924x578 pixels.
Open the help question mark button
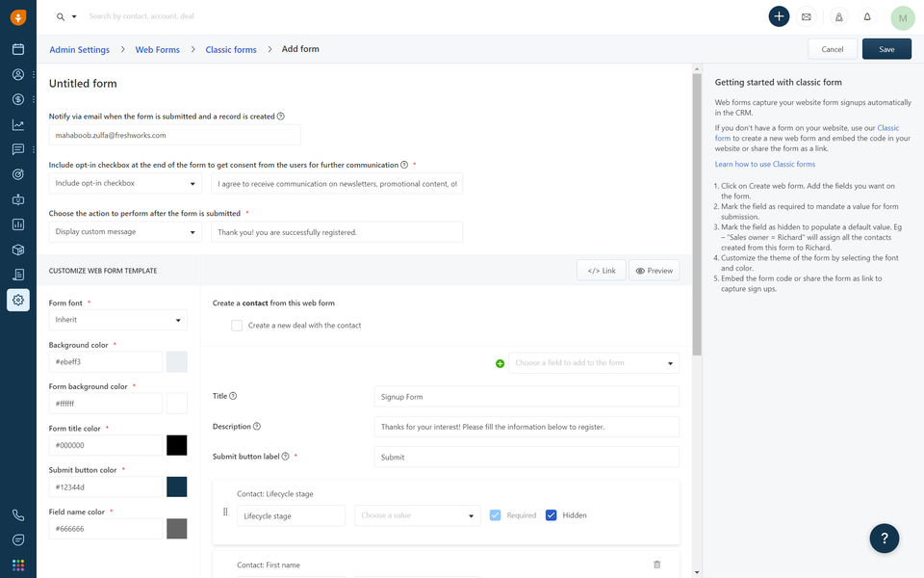(x=884, y=539)
